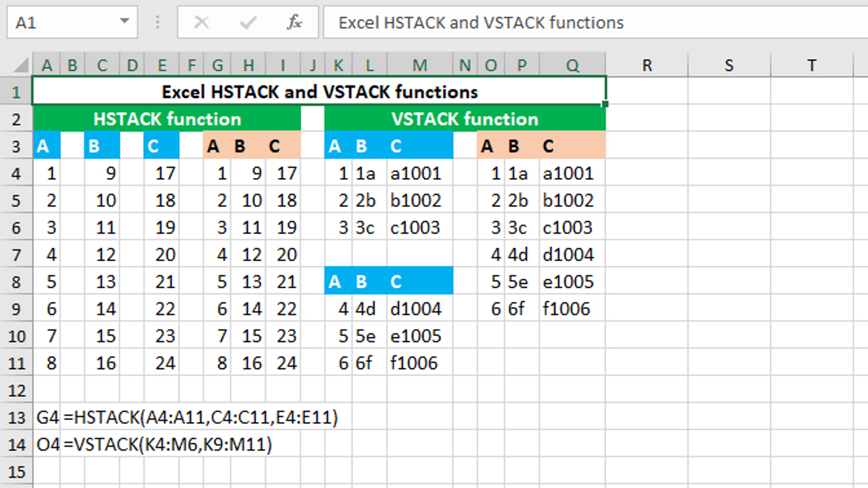Open Insert Function (fx) dialog
Image resolution: width=868 pixels, height=488 pixels.
[294, 22]
